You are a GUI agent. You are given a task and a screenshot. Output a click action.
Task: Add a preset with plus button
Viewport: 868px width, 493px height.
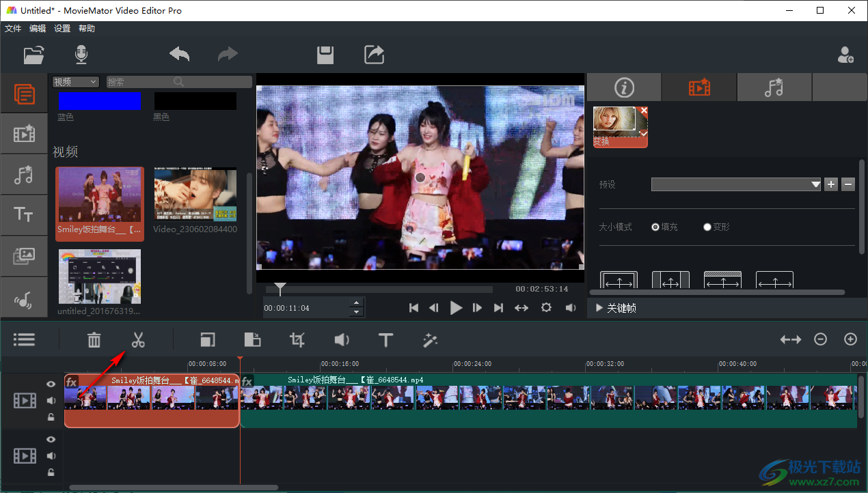coord(831,184)
